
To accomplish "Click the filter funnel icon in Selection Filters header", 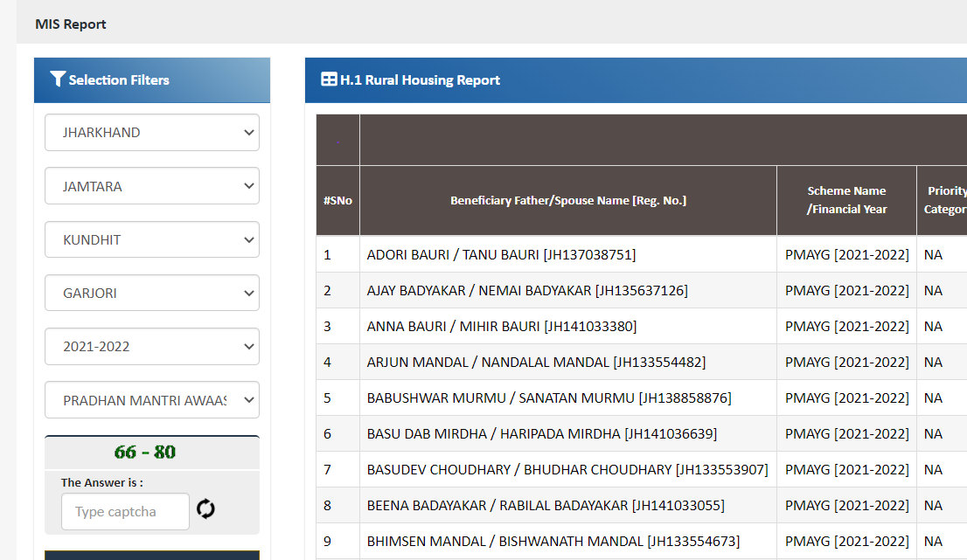I will (58, 79).
